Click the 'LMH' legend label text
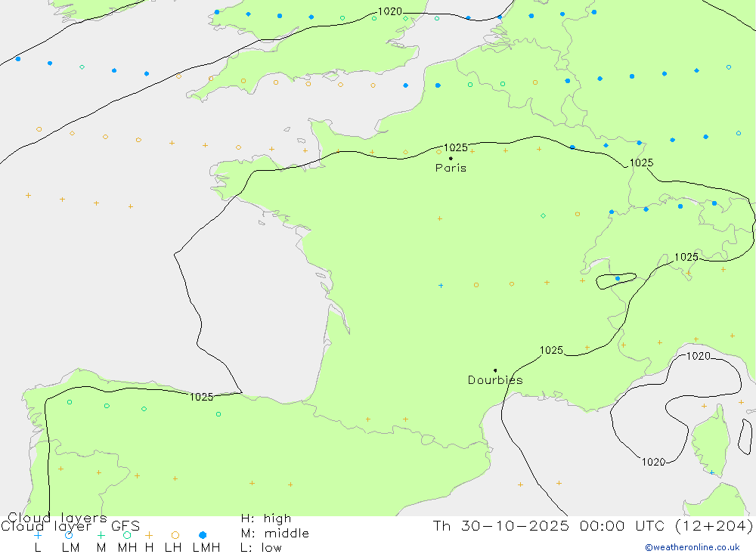 click(x=206, y=548)
